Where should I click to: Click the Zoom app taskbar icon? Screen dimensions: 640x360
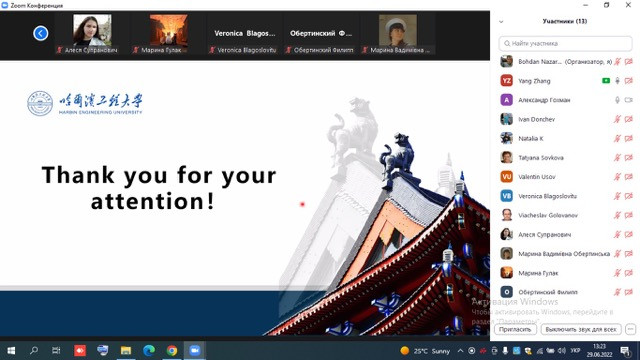click(x=195, y=350)
